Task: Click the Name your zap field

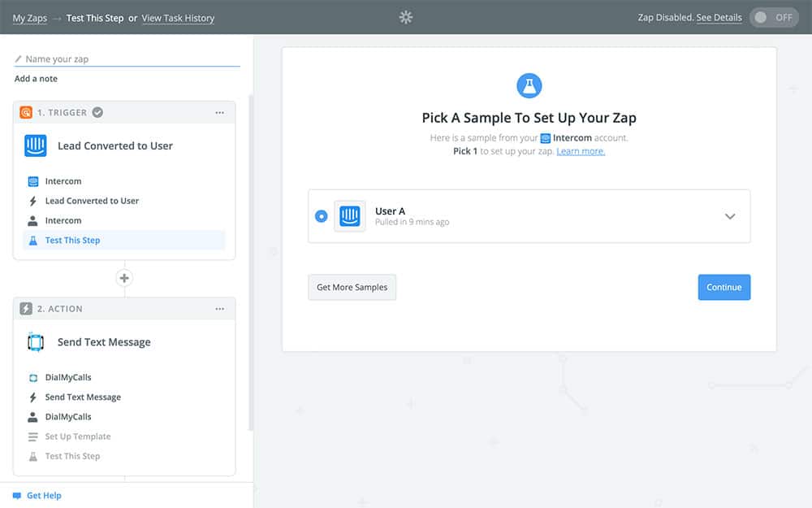Action: (x=130, y=59)
